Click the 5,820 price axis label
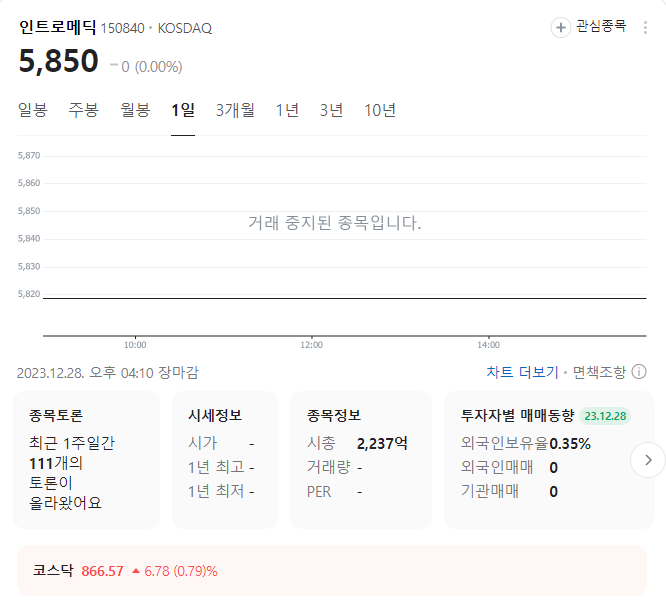The image size is (666, 607). pos(29,294)
